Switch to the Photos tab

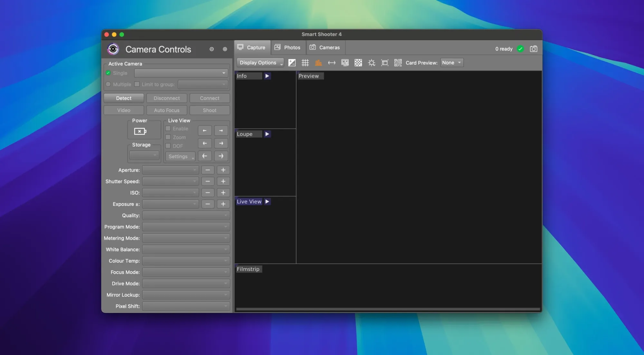tap(287, 48)
